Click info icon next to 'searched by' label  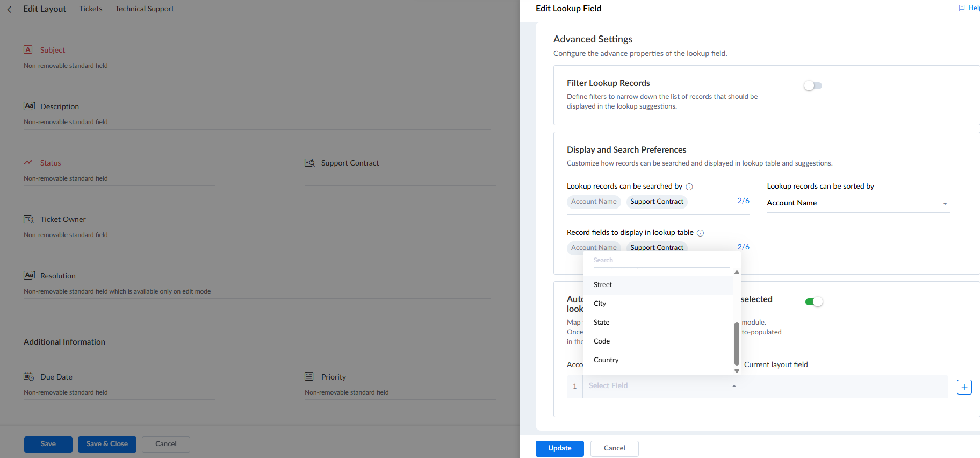coord(689,187)
